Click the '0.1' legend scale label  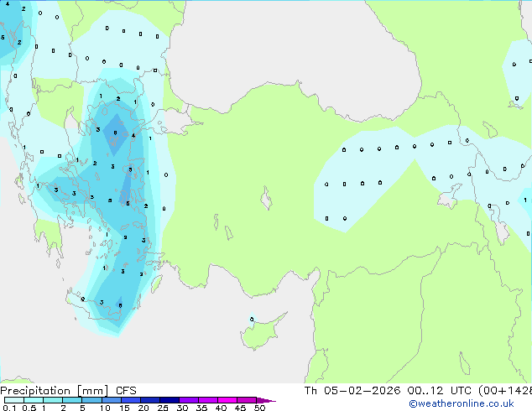click(9, 408)
